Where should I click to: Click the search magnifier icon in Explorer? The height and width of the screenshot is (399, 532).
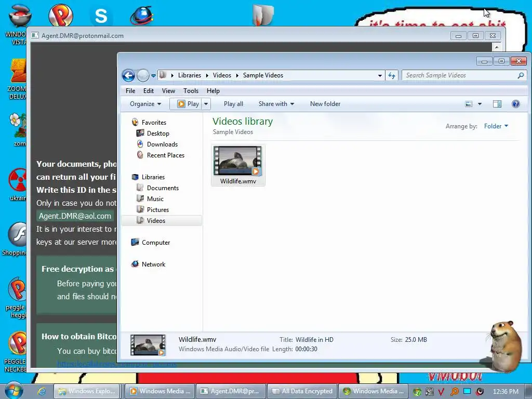tap(521, 75)
